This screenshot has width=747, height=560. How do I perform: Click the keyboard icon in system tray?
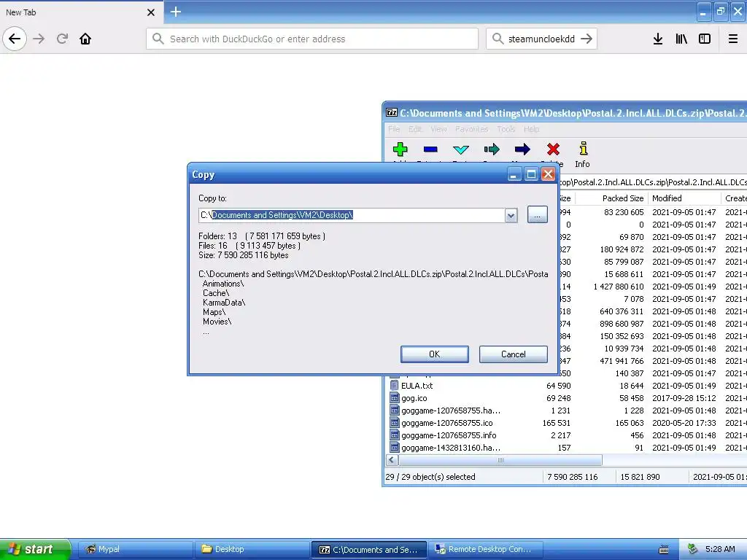click(x=664, y=550)
